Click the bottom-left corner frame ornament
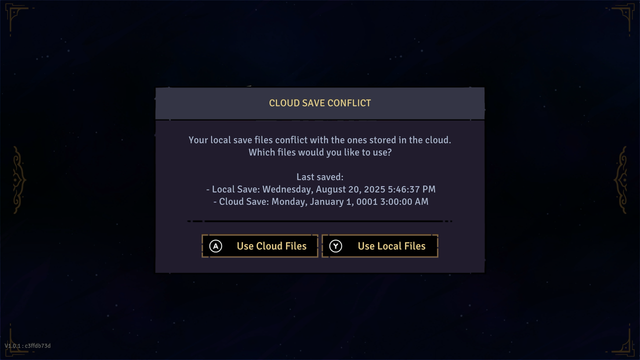This screenshot has width=640, height=360. point(16,341)
